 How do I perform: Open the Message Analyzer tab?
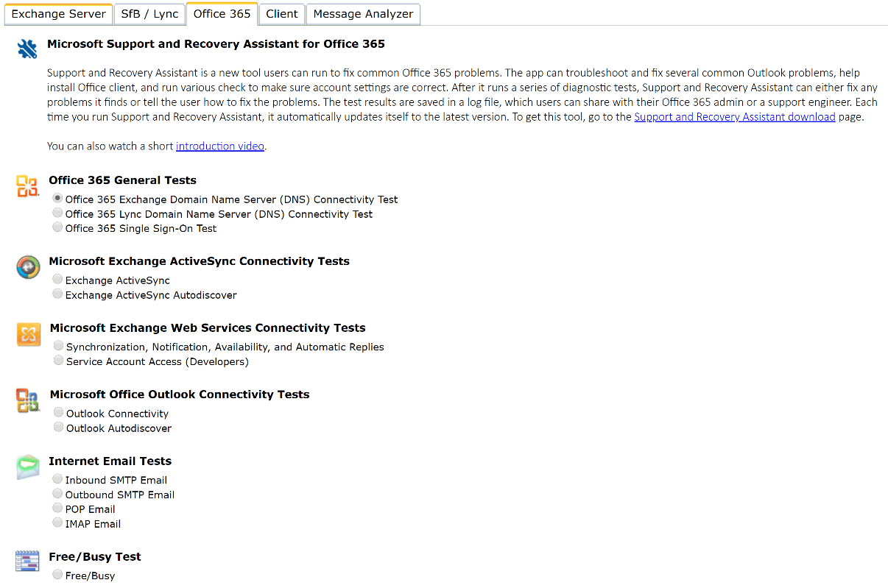[364, 14]
